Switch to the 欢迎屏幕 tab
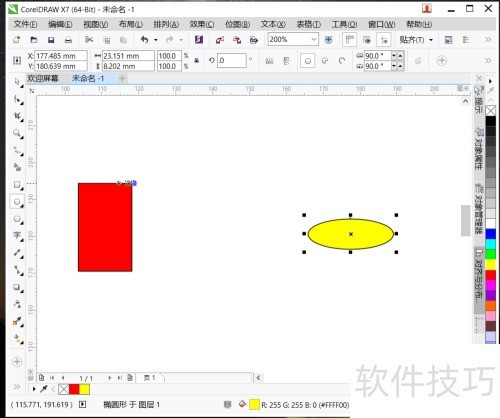The width and height of the screenshot is (500, 418). 43,79
